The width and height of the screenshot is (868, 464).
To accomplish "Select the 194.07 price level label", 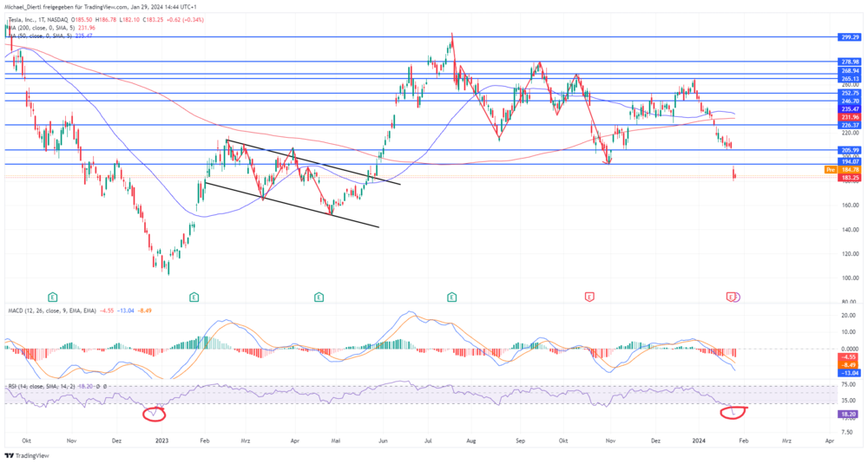I will (x=849, y=161).
